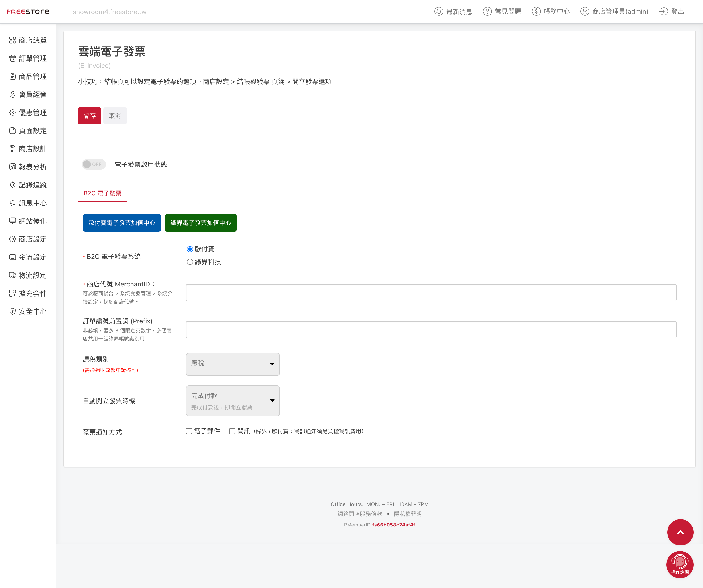
Task: Click the 訂單編號前置詞 Prefix input field
Action: pyautogui.click(x=431, y=330)
